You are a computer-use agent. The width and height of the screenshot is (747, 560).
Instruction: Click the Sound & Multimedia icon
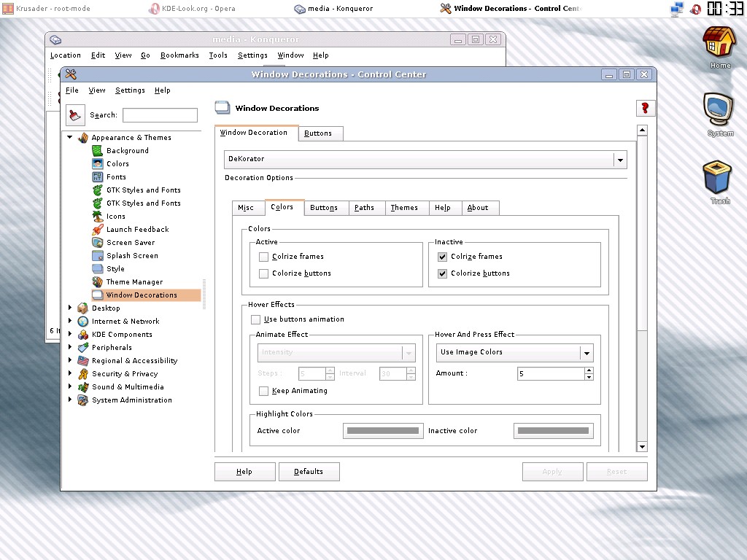click(x=83, y=387)
